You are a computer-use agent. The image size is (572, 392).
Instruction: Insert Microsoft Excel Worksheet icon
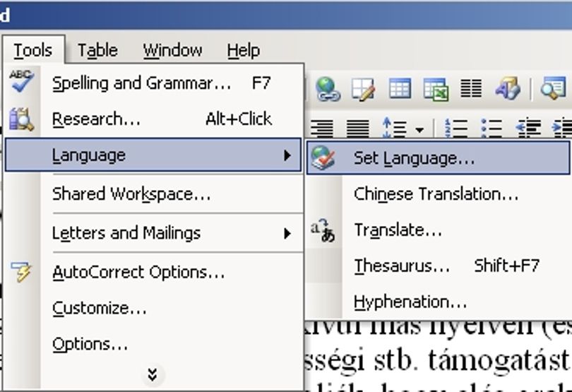coord(436,89)
